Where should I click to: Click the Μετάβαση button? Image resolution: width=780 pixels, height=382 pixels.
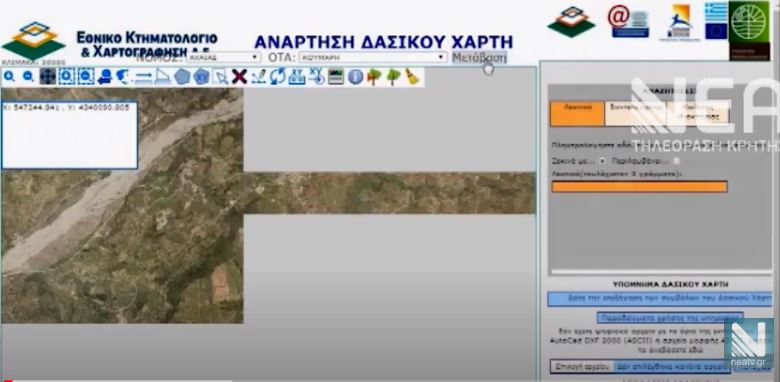click(480, 57)
